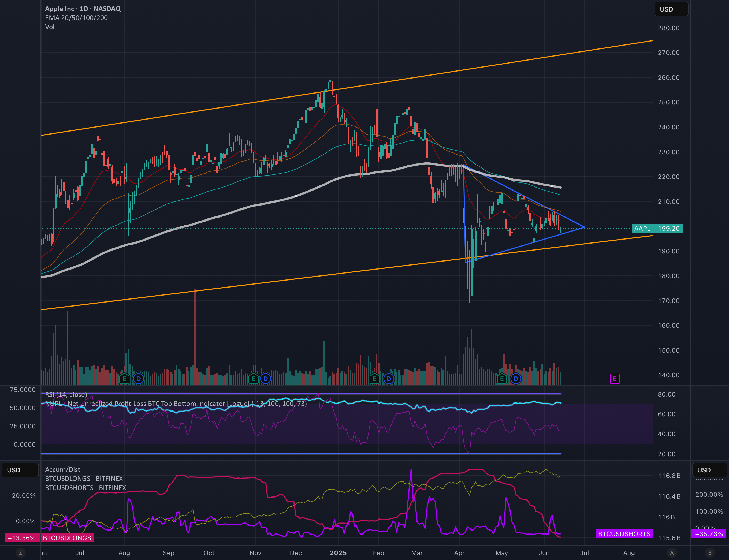This screenshot has height=560, width=729.
Task: Open the USD dropdown on lower left pane
Action: [x=20, y=470]
